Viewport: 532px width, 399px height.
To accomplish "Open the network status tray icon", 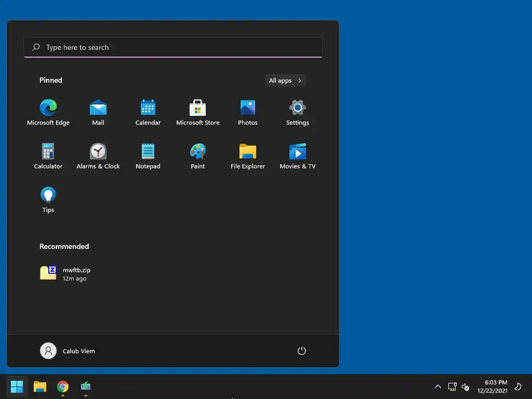I will click(453, 387).
